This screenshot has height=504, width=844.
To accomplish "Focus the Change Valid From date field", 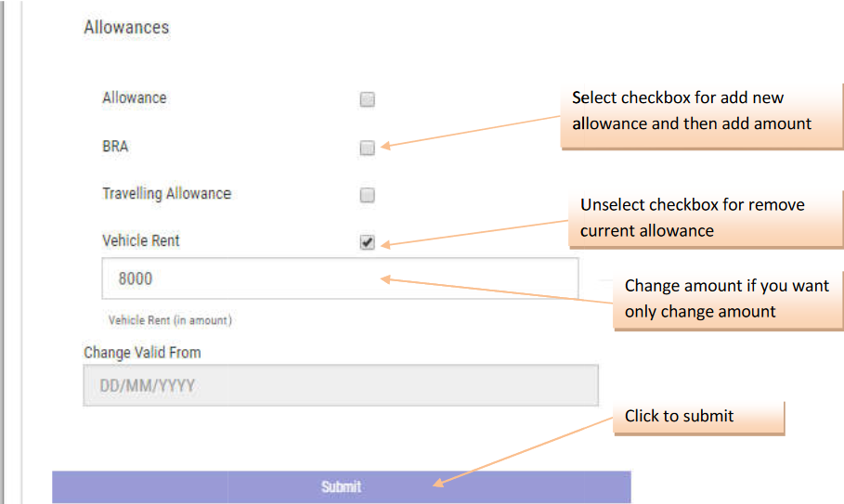I will [x=340, y=385].
